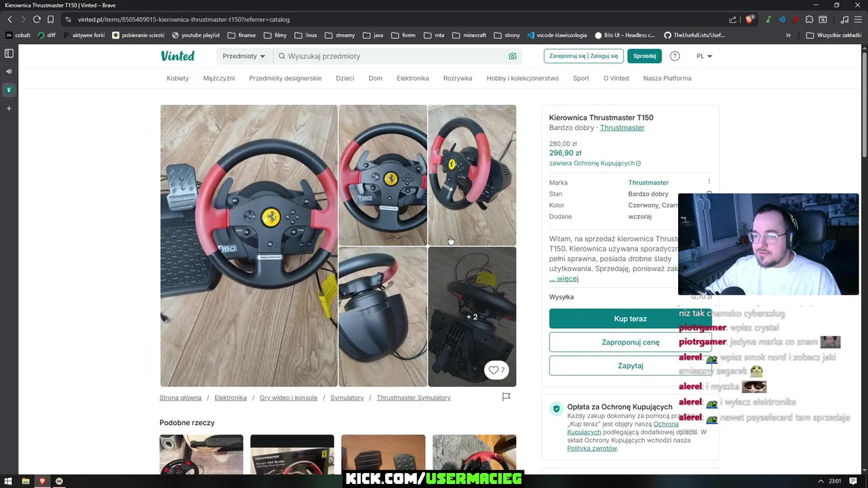This screenshot has height=488, width=868.
Task: Expand the description with '... więcej'
Action: pos(564,279)
